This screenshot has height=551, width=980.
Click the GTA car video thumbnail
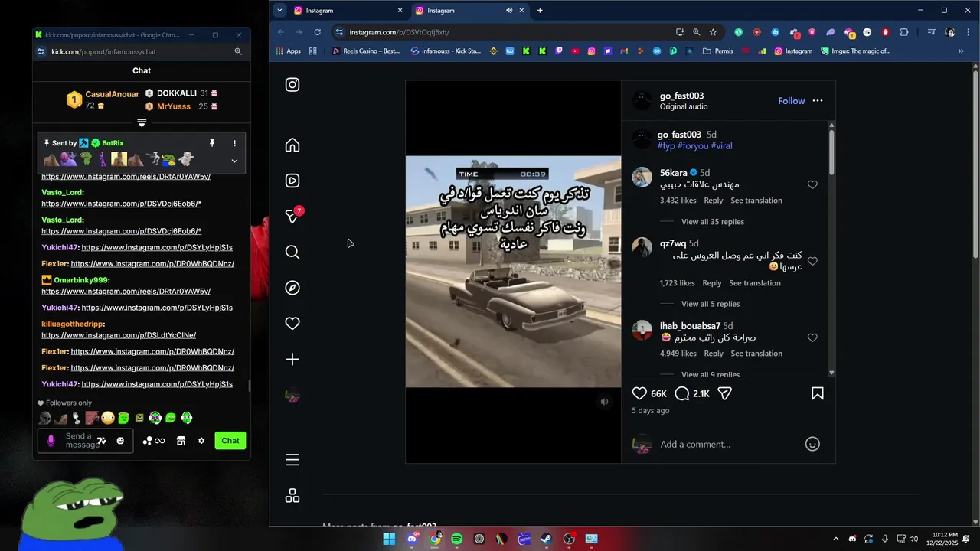[x=513, y=272]
